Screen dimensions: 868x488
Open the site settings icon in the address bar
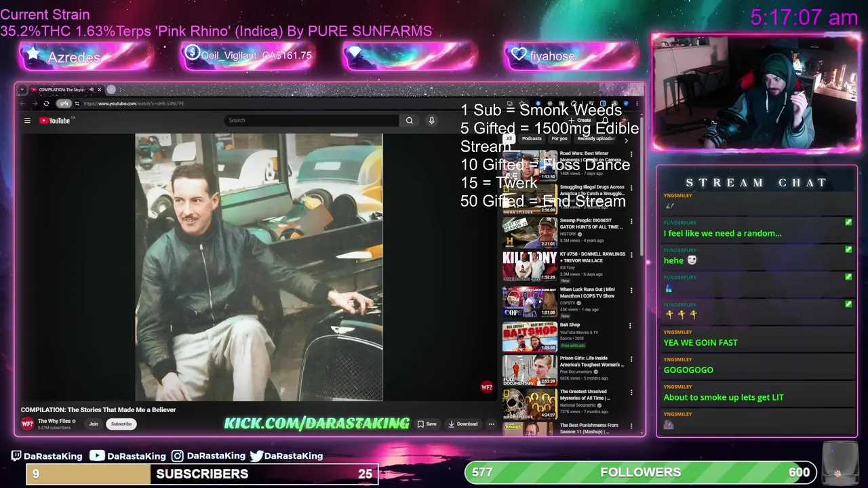(77, 104)
